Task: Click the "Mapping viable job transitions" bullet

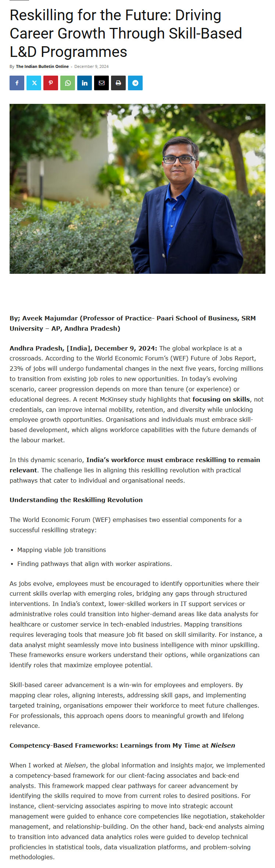Action: [x=61, y=550]
